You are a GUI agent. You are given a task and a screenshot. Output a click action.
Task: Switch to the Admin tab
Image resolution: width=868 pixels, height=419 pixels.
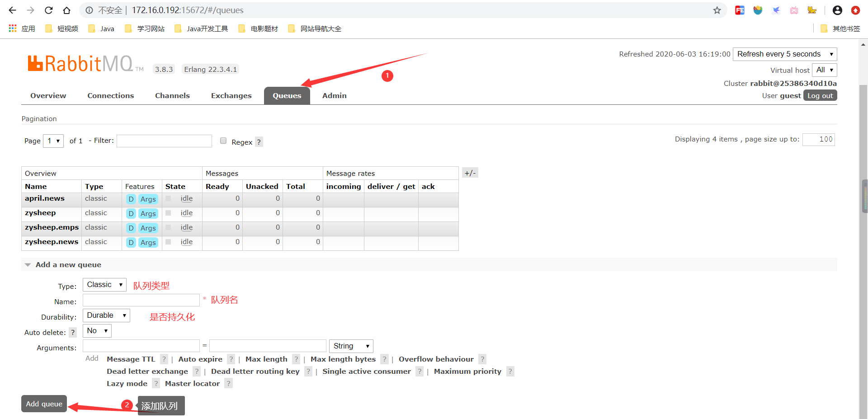tap(335, 95)
